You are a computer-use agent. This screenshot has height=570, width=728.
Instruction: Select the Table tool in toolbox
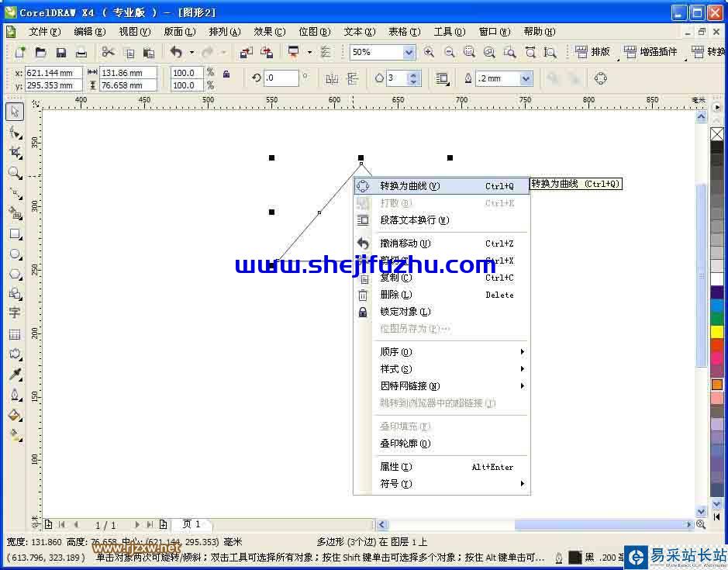click(x=15, y=334)
